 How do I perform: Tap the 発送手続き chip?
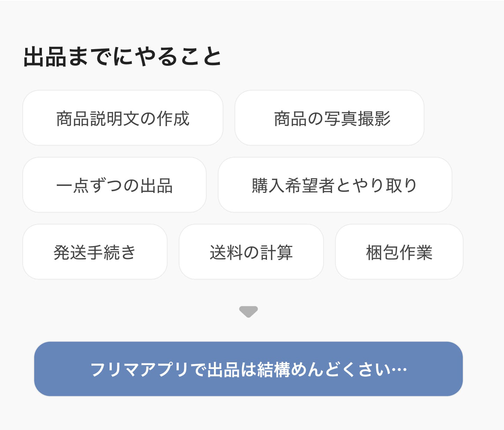click(95, 252)
